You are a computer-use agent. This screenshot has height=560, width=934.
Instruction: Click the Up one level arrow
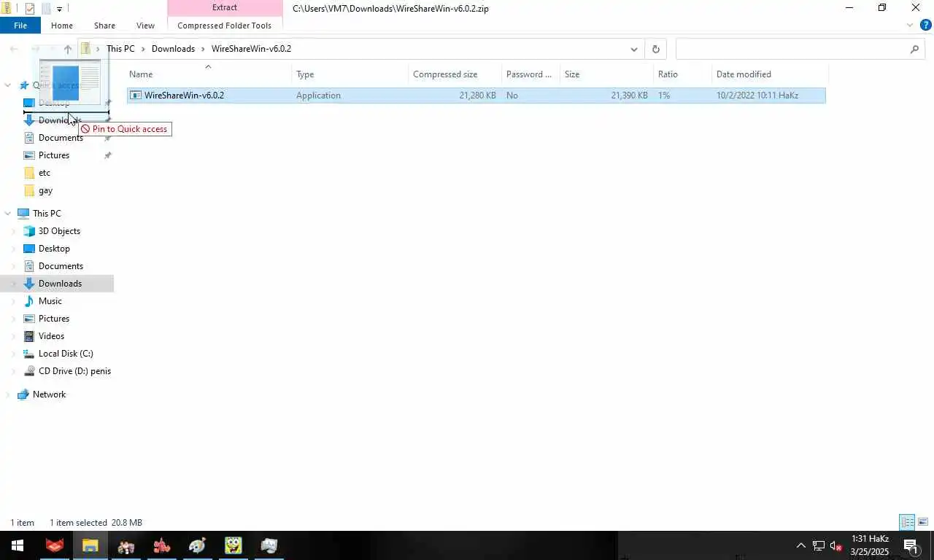pos(67,49)
